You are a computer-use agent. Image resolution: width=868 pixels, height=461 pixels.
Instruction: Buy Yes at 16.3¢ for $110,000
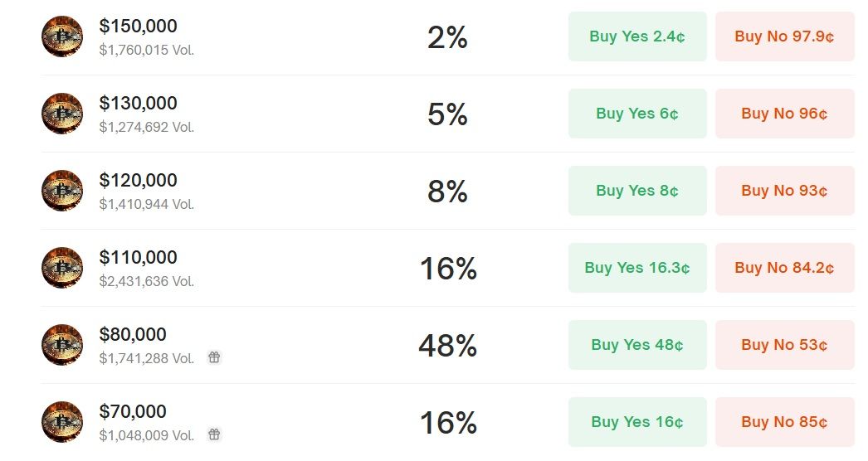tap(637, 268)
